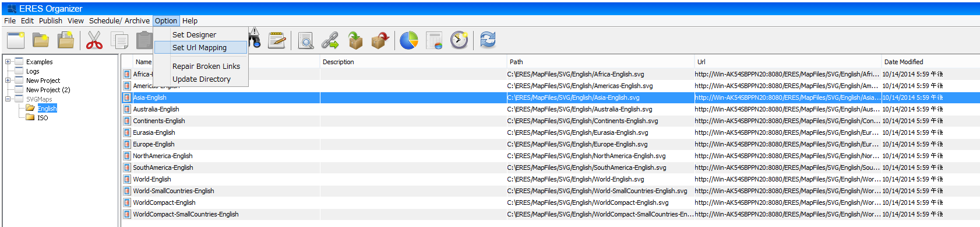The width and height of the screenshot is (980, 227).
Task: Click the Copy pages icon
Action: click(119, 40)
